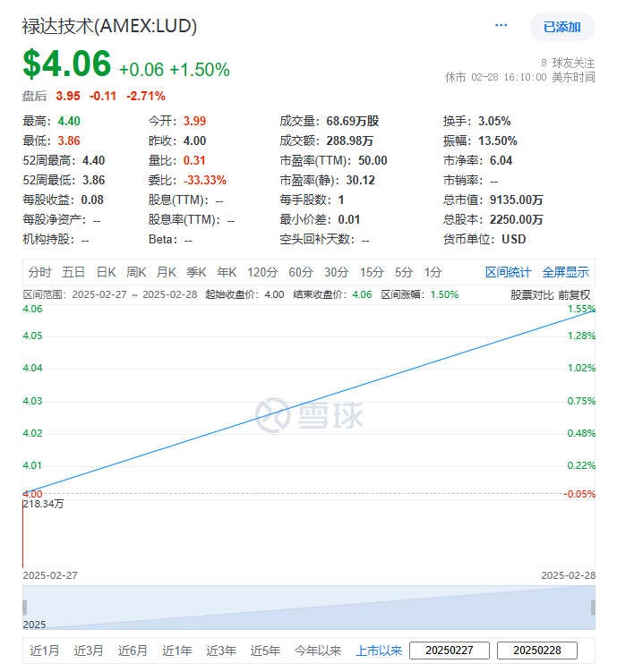The height and width of the screenshot is (672, 617).
Task: Click the current price $4.06
Action: [67, 64]
